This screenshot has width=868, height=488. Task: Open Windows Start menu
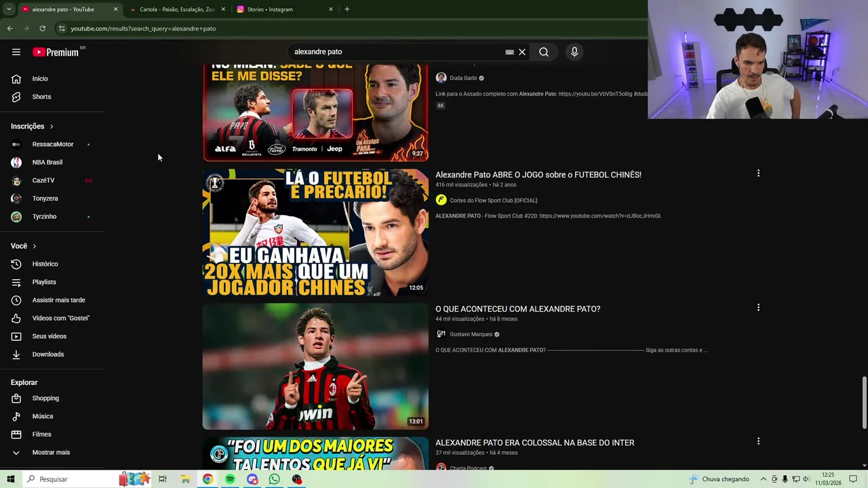[x=10, y=479]
